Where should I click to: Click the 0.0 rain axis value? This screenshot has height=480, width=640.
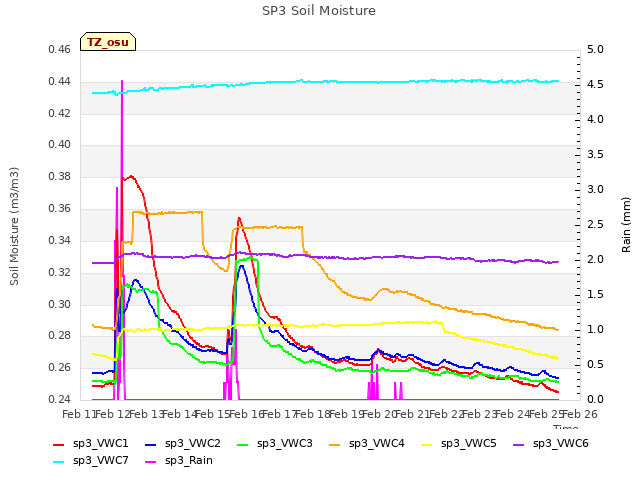(x=595, y=399)
